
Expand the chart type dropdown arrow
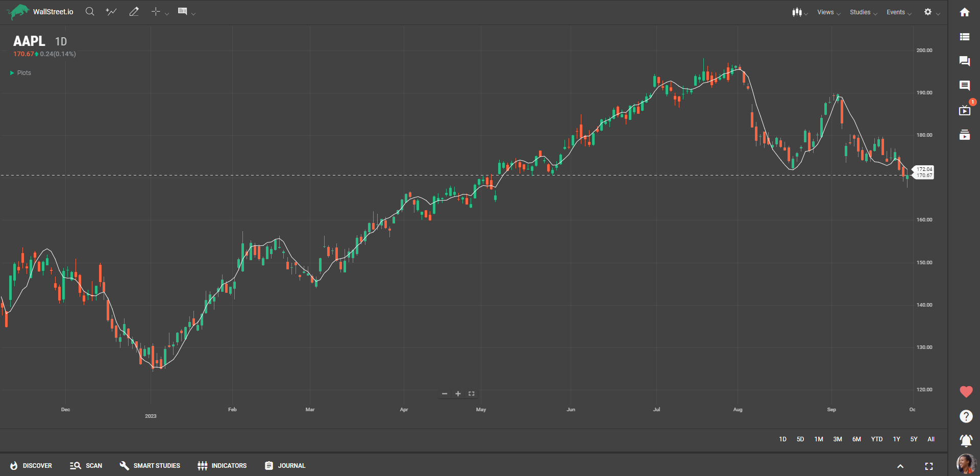(806, 14)
